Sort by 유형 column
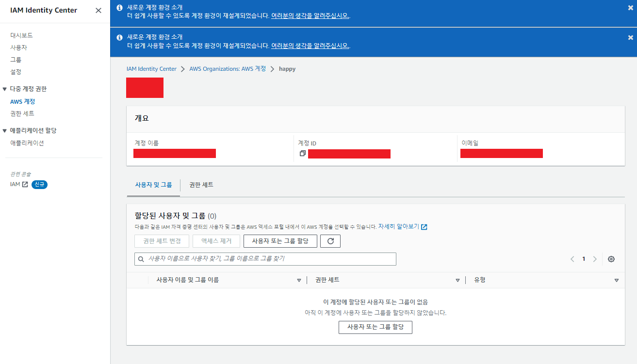637x364 pixels. coord(617,280)
